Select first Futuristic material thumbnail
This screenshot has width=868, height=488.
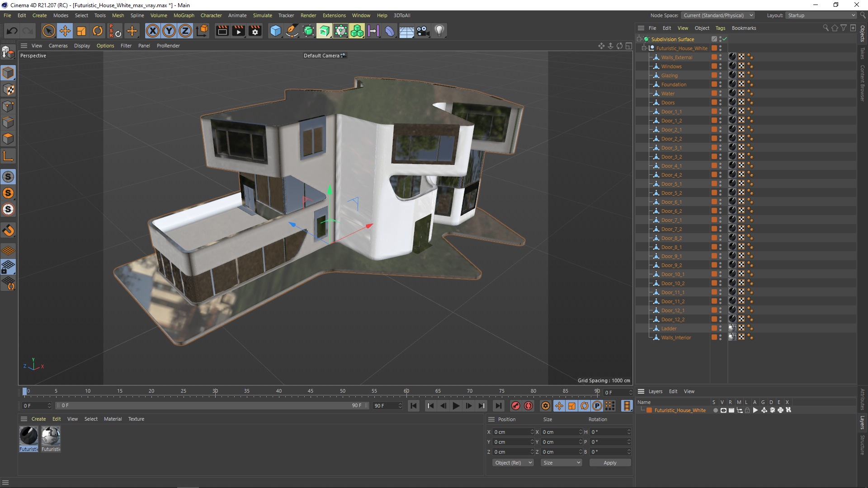coord(28,436)
